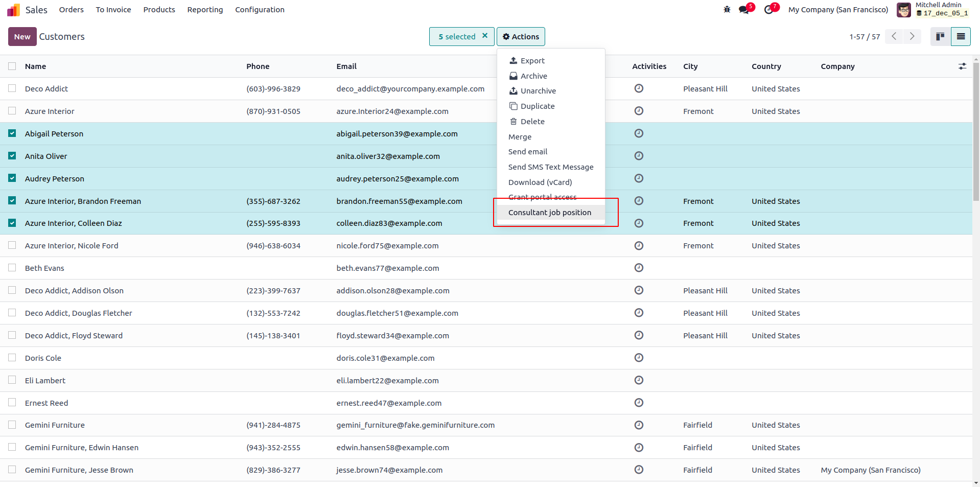This screenshot has height=487, width=980.
Task: Open optional columns settings icon
Action: coord(962,66)
